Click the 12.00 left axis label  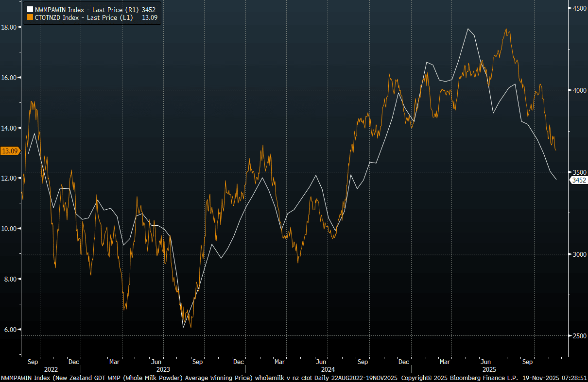point(10,178)
